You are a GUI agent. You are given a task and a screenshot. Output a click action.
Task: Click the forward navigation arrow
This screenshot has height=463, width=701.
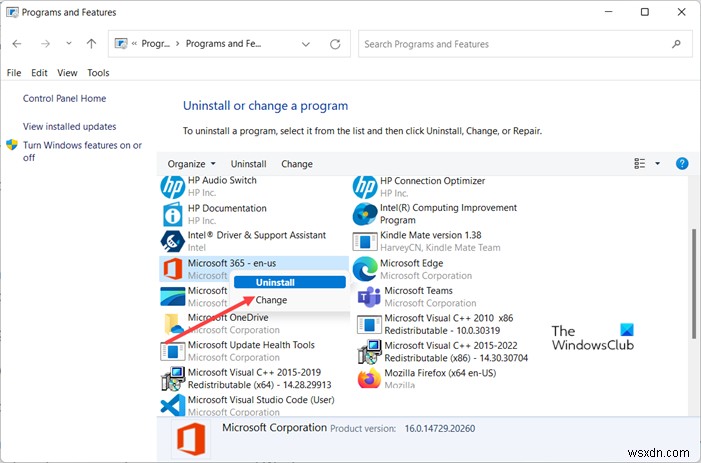click(45, 44)
